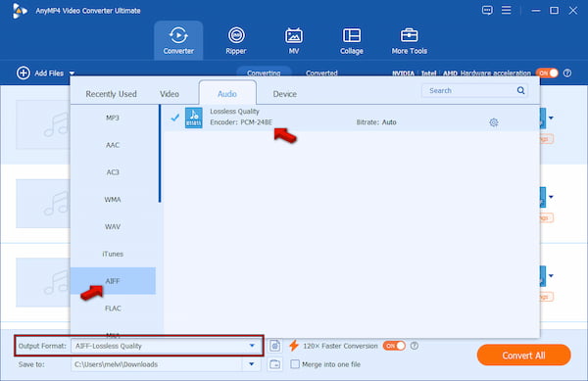Screen dimensions: 588x381
Task: Select FLAC in format list
Action: (x=113, y=308)
